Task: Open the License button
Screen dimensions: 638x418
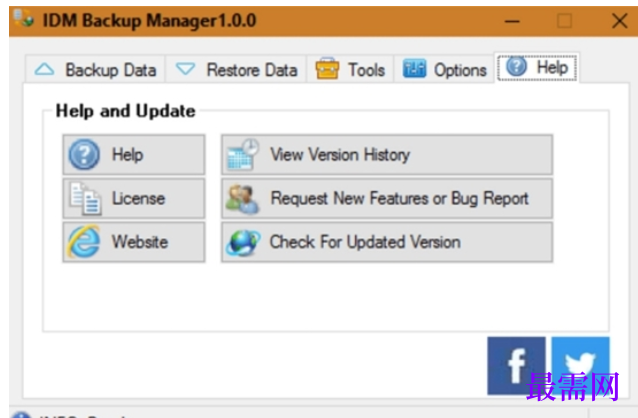Action: click(134, 199)
